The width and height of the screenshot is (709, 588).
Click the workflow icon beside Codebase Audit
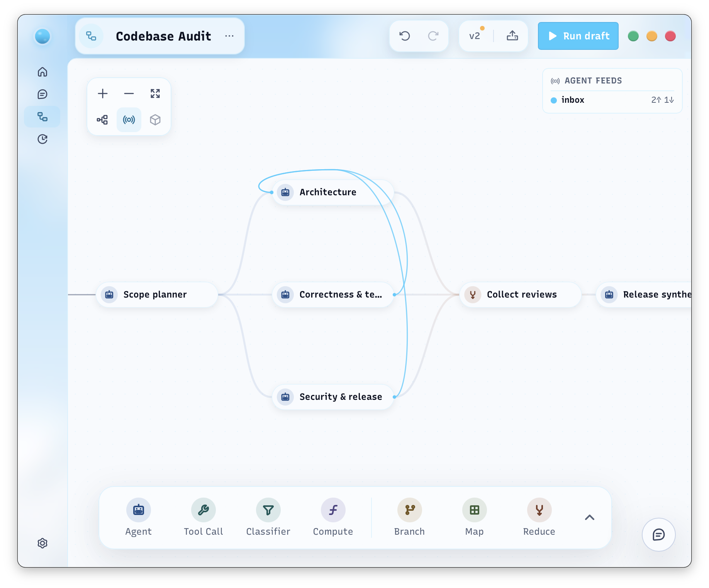(91, 36)
